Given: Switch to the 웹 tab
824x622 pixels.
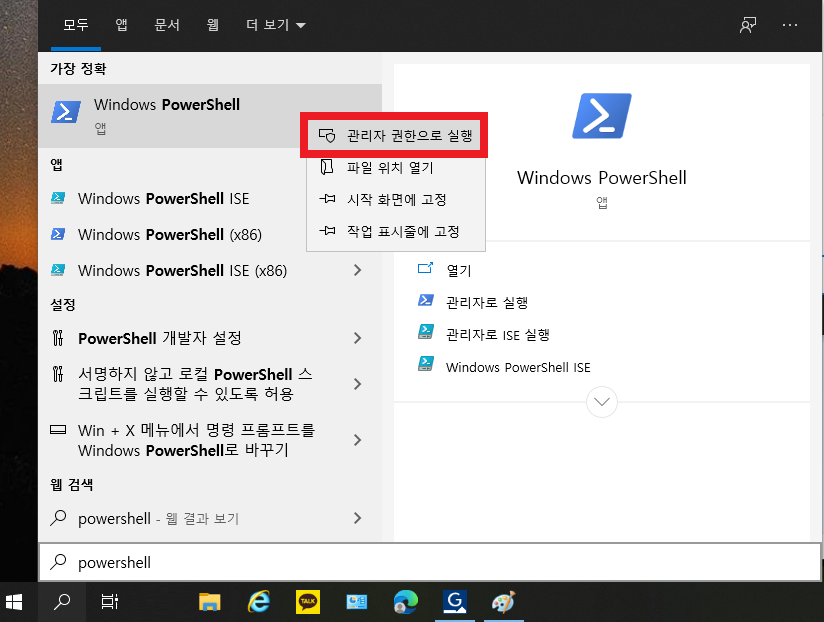Looking at the screenshot, I should pyautogui.click(x=212, y=25).
